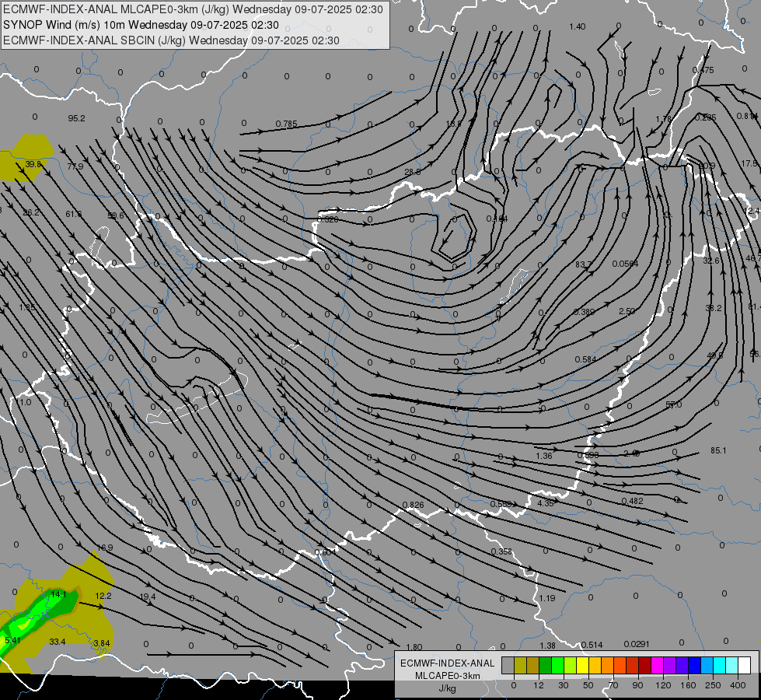
Task: Select the 250 tick label on scale
Action: 713,685
